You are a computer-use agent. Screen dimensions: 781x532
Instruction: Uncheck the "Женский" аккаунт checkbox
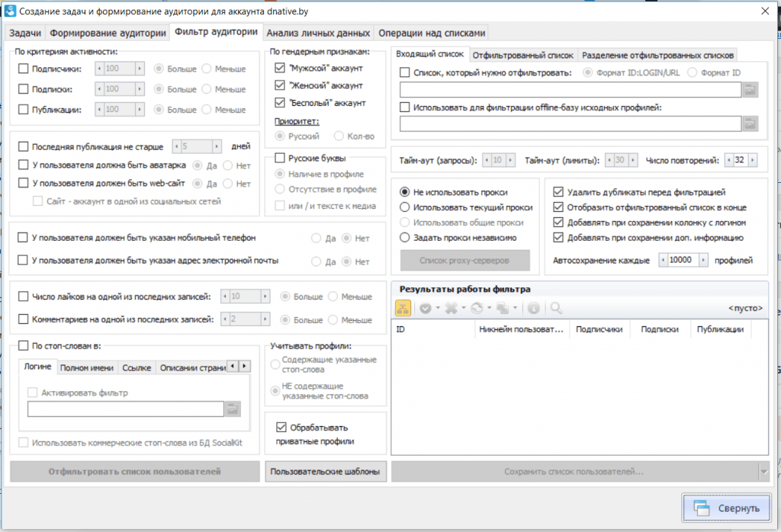(280, 85)
